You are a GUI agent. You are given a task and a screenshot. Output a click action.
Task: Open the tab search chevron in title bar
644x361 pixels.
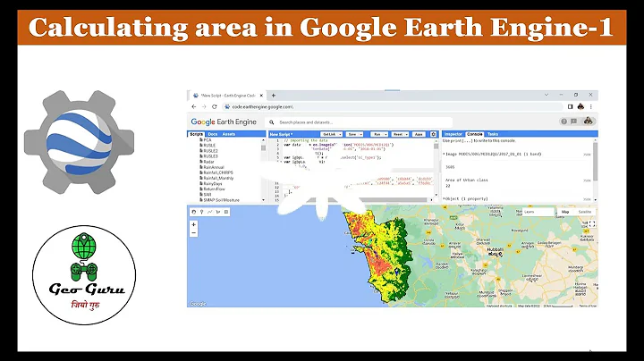coord(547,95)
